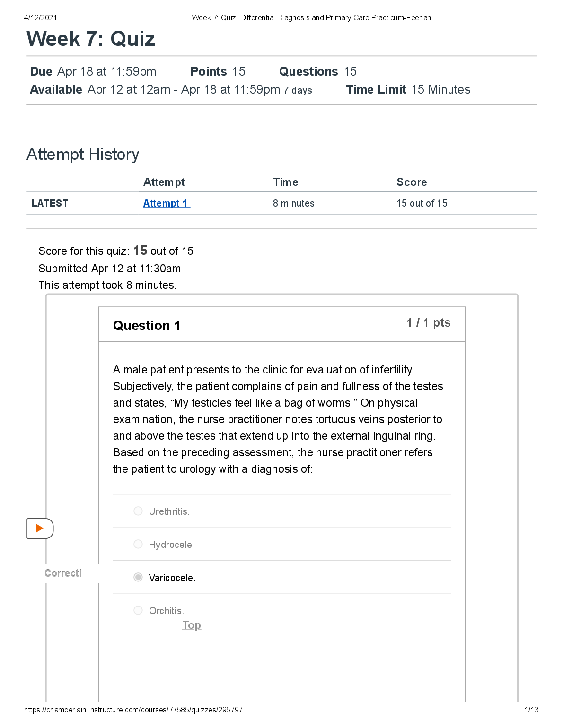The height and width of the screenshot is (728, 563).
Task: Select the Hydrocele radio button
Action: click(x=138, y=544)
